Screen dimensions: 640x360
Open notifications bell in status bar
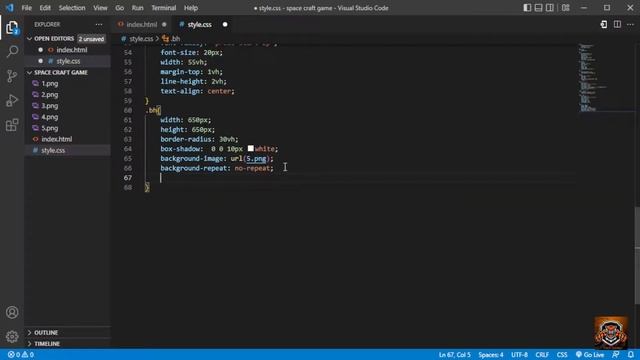point(631,355)
